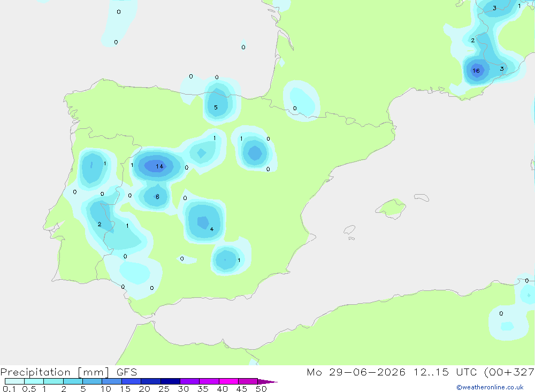535x392 pixels.
Task: Click the '(00+327' forecast offset text
Action: tap(509, 372)
